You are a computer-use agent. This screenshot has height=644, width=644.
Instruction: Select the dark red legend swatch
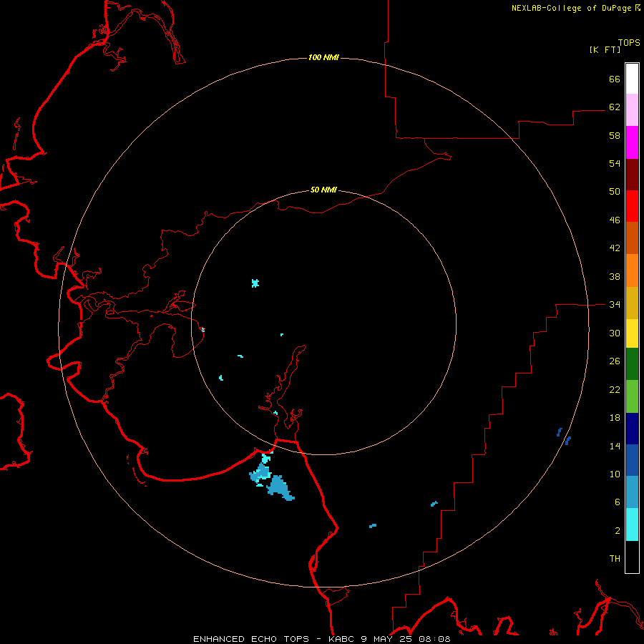pyautogui.click(x=632, y=175)
